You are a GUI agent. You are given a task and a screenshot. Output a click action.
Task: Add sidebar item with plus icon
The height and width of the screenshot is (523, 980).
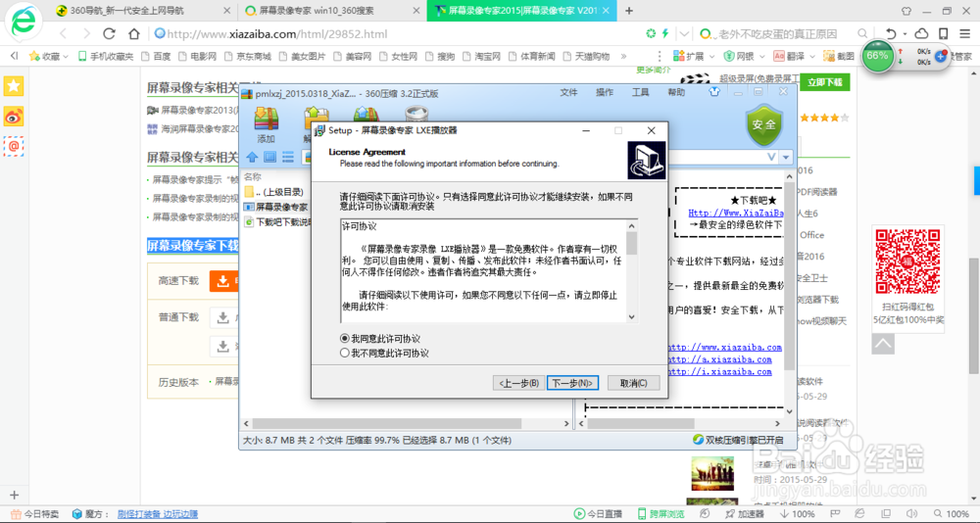15,495
